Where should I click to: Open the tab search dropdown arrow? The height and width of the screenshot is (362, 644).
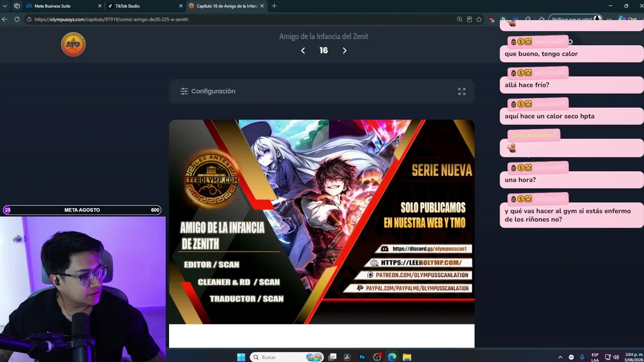[x=6, y=6]
